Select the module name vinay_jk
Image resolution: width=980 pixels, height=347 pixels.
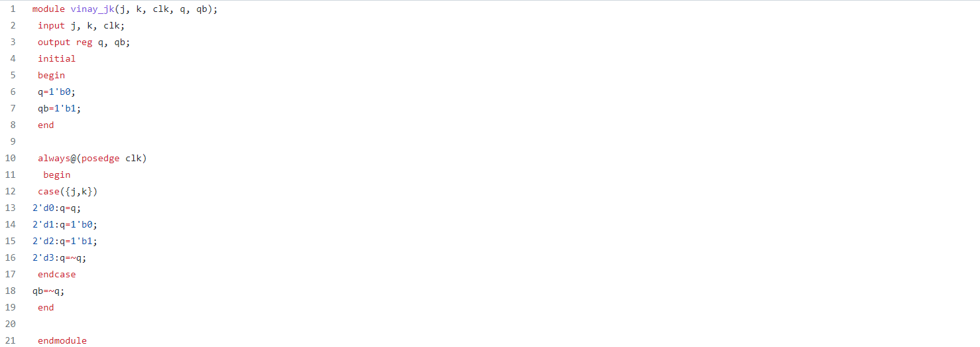coord(92,9)
